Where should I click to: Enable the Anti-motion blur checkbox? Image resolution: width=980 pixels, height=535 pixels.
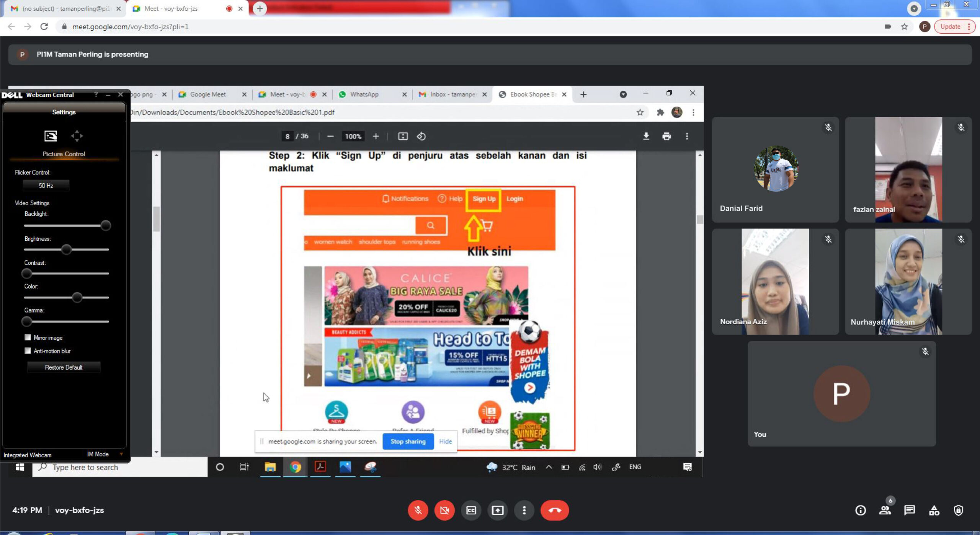click(28, 351)
